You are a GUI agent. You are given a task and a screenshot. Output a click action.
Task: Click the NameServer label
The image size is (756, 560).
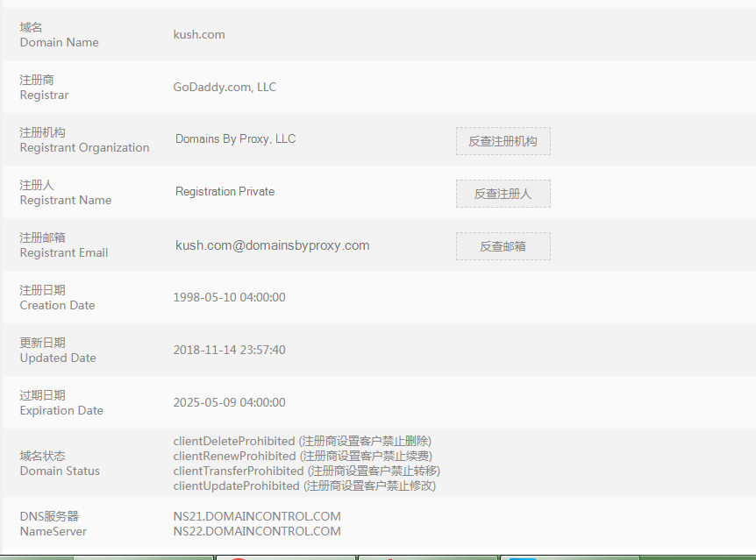pyautogui.click(x=53, y=532)
